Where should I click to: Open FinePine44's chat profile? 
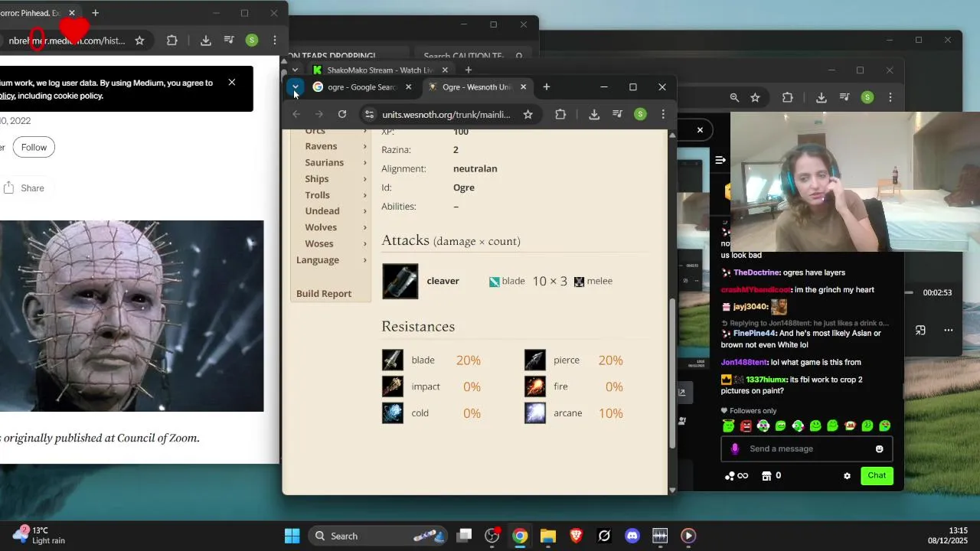pos(755,334)
